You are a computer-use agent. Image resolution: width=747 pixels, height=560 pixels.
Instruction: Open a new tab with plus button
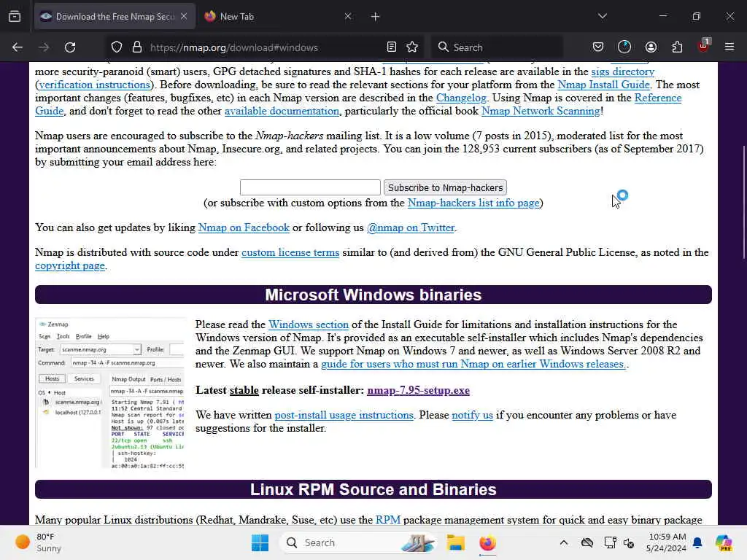[x=376, y=17]
